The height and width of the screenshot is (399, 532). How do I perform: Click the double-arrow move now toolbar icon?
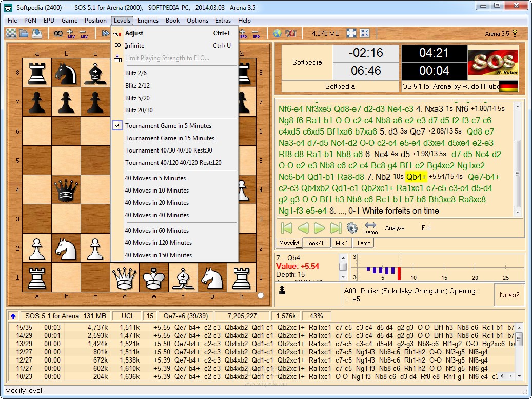(x=106, y=33)
